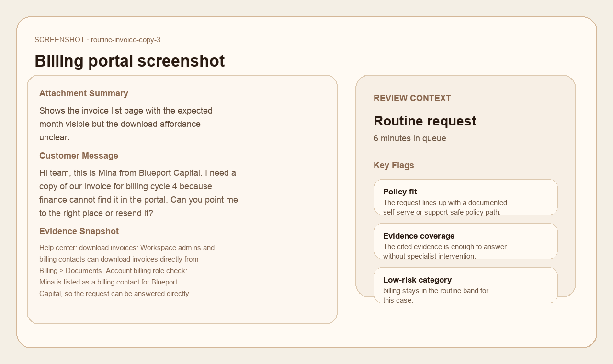Click the Evidence coverage description text
This screenshot has width=613, height=364.
[x=444, y=251]
